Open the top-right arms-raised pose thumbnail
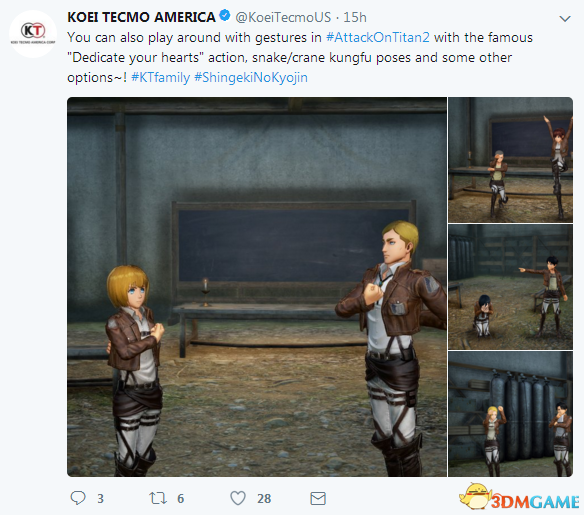The width and height of the screenshot is (584, 515). pos(510,160)
